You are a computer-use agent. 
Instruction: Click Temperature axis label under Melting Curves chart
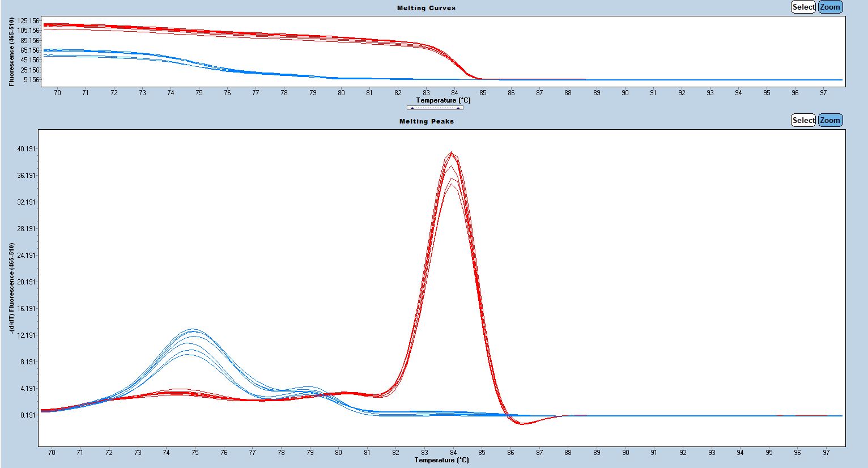443,100
